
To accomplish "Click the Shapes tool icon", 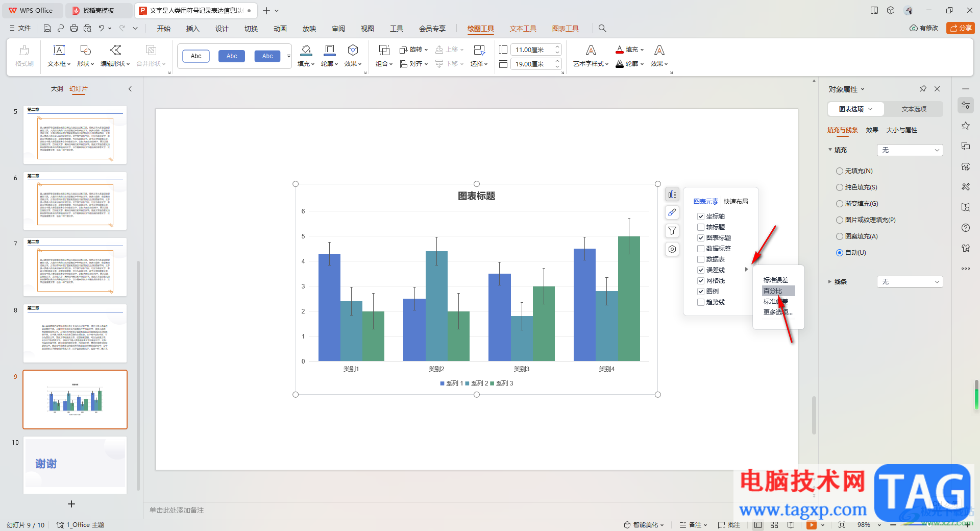I will point(85,50).
